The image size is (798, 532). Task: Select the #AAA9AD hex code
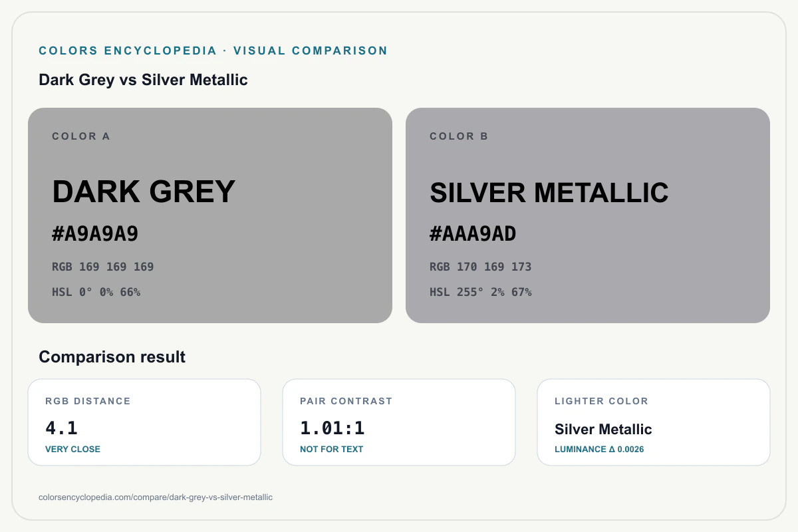tap(473, 234)
